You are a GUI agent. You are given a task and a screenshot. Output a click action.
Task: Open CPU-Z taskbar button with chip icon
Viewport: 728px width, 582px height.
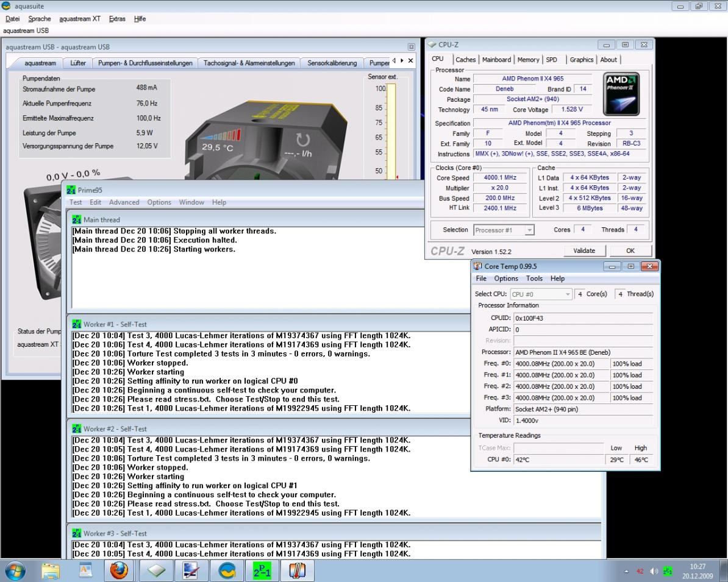click(x=157, y=570)
